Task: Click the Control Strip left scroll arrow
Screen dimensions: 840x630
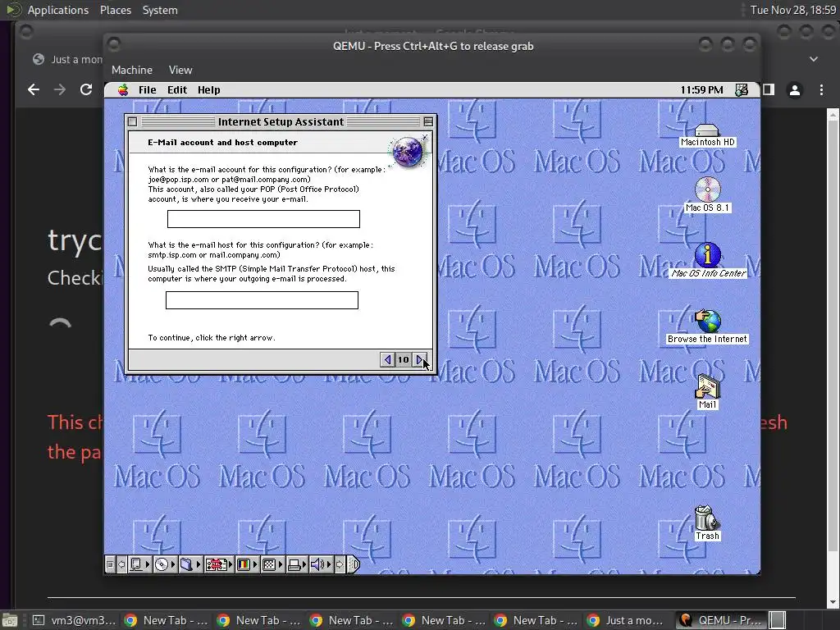Action: pyautogui.click(x=121, y=564)
